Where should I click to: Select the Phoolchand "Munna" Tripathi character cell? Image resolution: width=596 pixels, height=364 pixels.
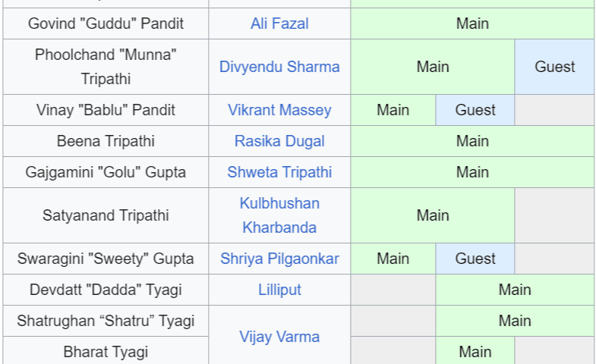(x=106, y=67)
